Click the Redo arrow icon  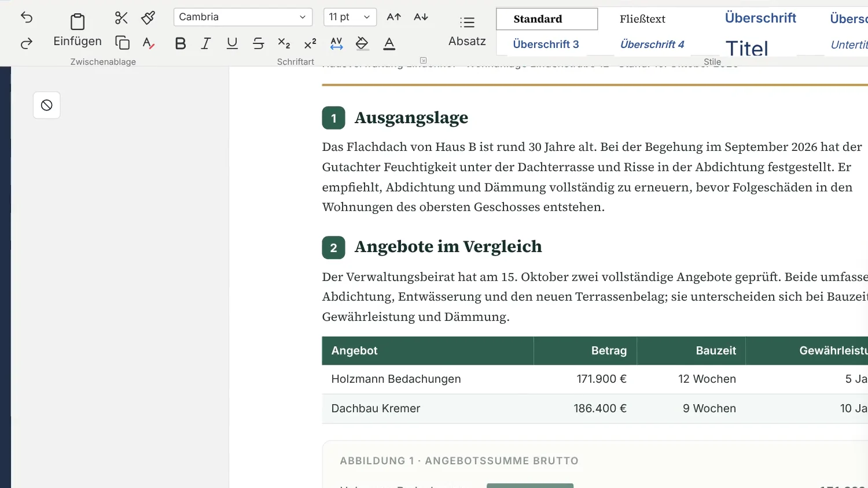click(x=27, y=43)
